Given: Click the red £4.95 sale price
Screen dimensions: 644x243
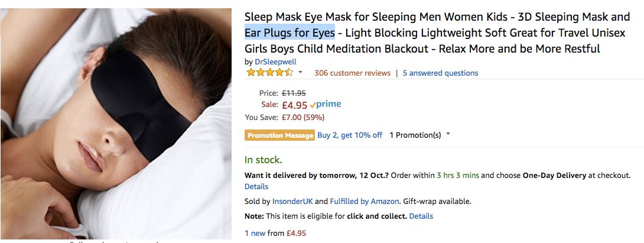Looking at the screenshot, I should pyautogui.click(x=294, y=105).
